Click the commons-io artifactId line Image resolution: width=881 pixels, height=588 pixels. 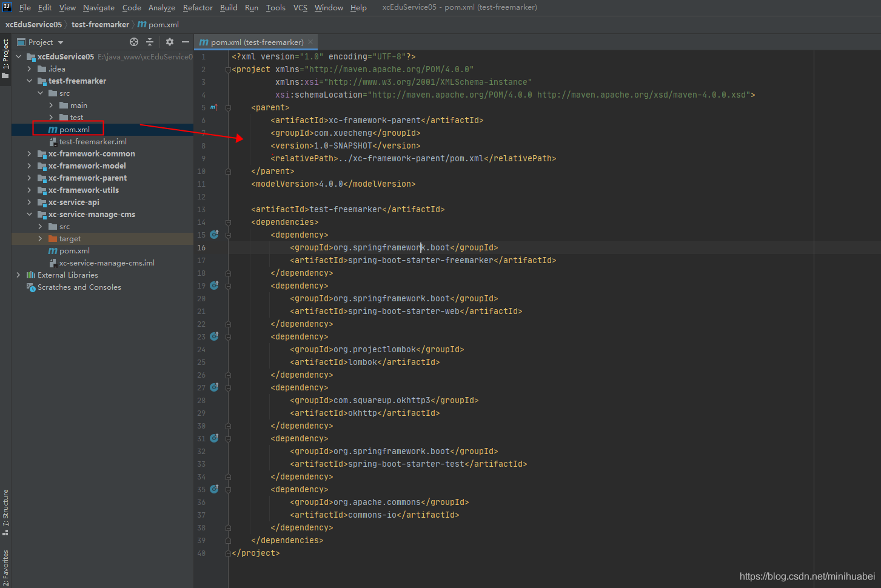[375, 515]
